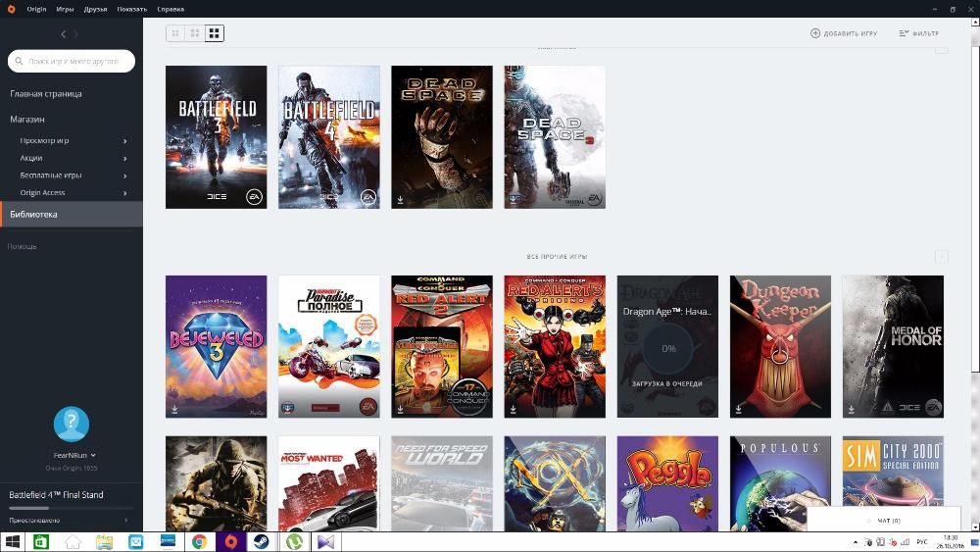Image resolution: width=980 pixels, height=552 pixels.
Task: Open uTorrent from the taskbar
Action: (x=294, y=541)
